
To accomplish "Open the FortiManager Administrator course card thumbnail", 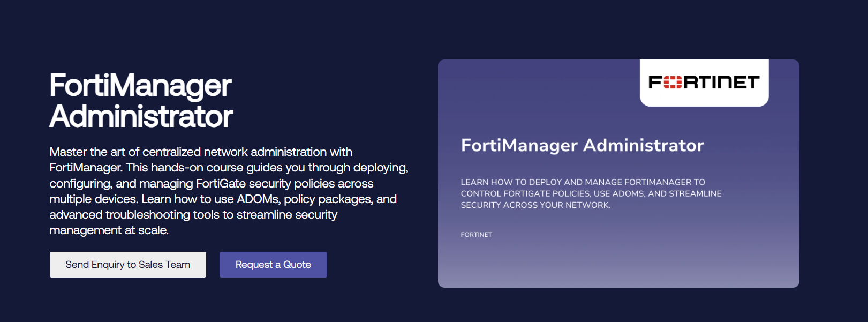I will pyautogui.click(x=618, y=174).
